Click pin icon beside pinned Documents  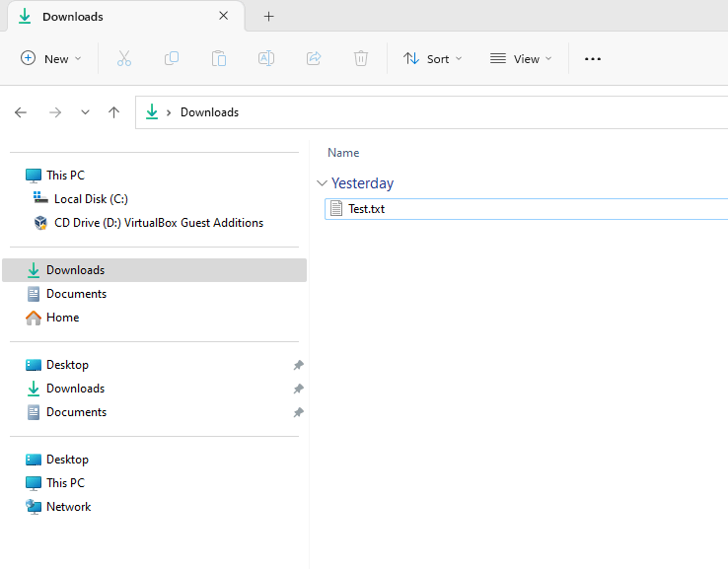298,412
